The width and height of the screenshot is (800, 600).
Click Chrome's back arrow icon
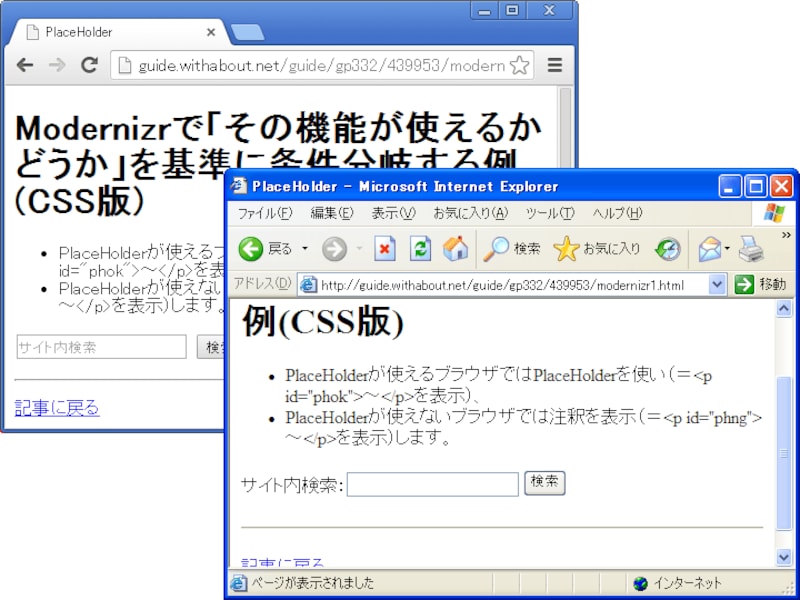25,64
